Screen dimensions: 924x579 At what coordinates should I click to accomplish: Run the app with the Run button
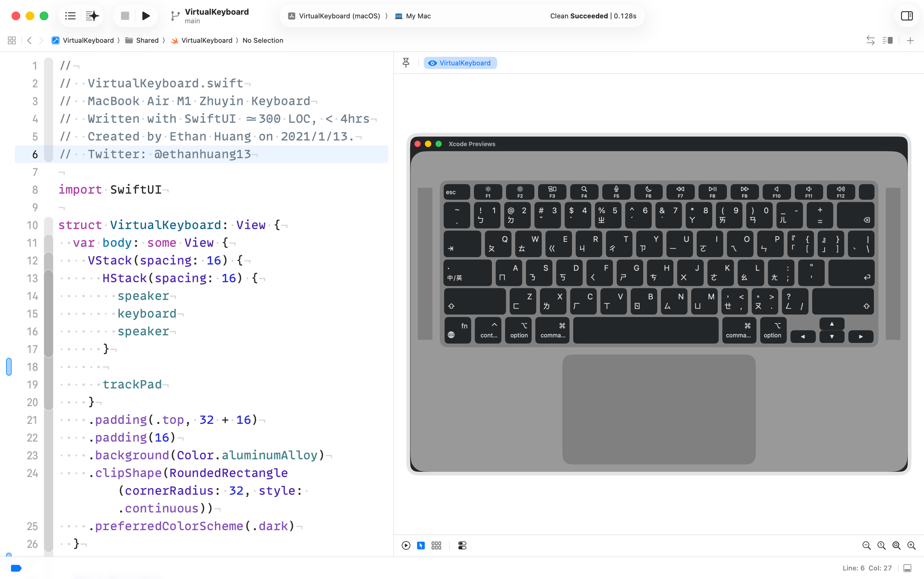146,16
